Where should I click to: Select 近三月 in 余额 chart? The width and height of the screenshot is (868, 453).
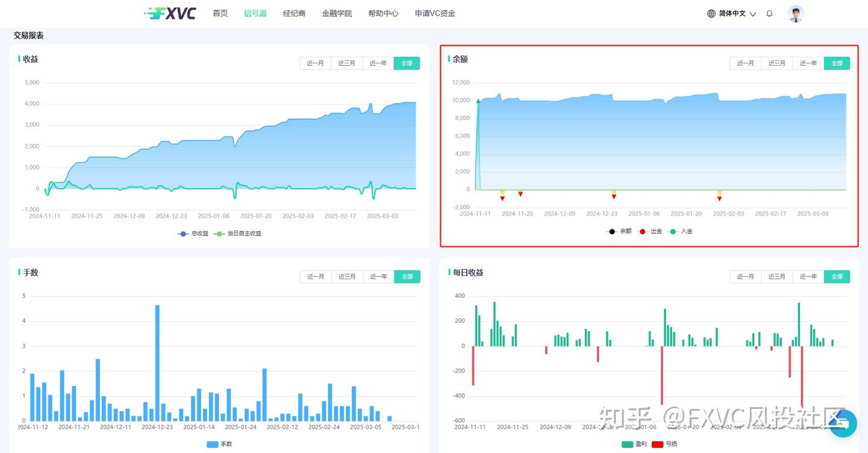click(x=777, y=63)
